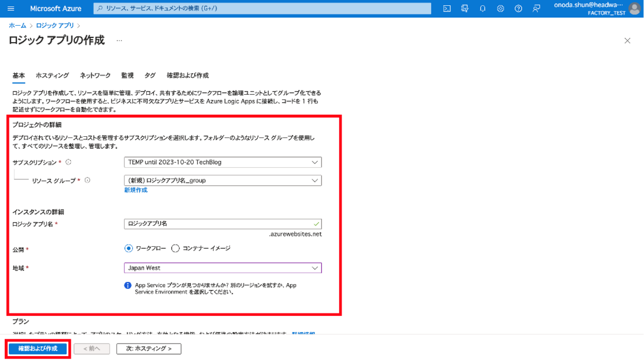This screenshot has width=644, height=362.
Task: Click the blue info icon on App Service notice
Action: 128,285
